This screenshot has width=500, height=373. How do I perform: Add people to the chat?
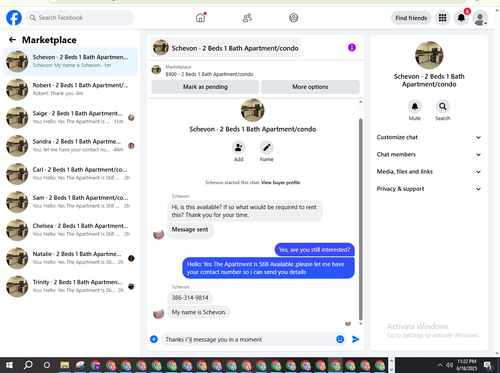pyautogui.click(x=238, y=147)
